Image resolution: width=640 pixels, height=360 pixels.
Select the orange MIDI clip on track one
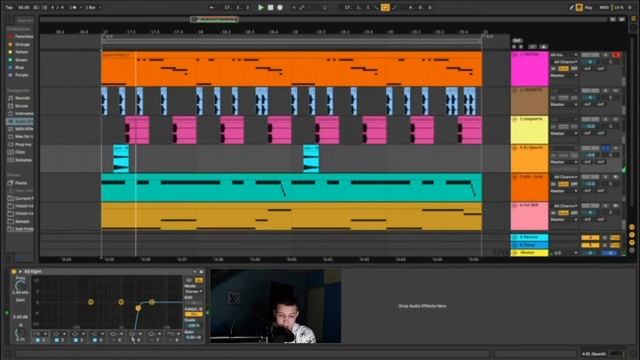point(291,69)
